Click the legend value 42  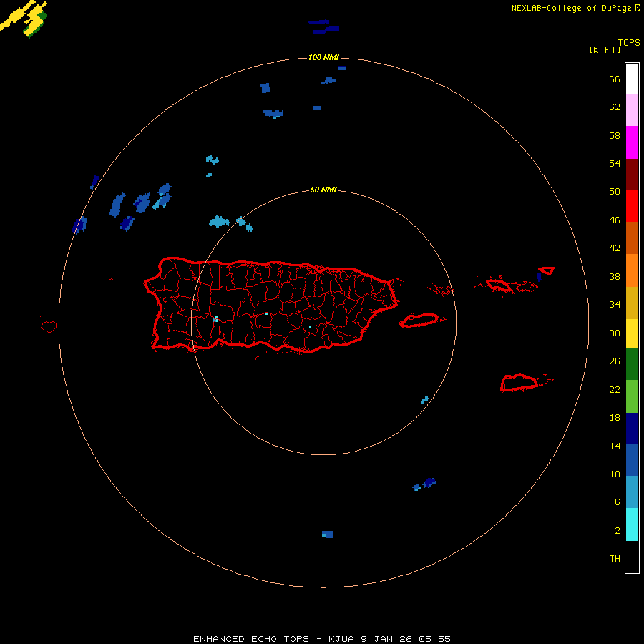615,248
